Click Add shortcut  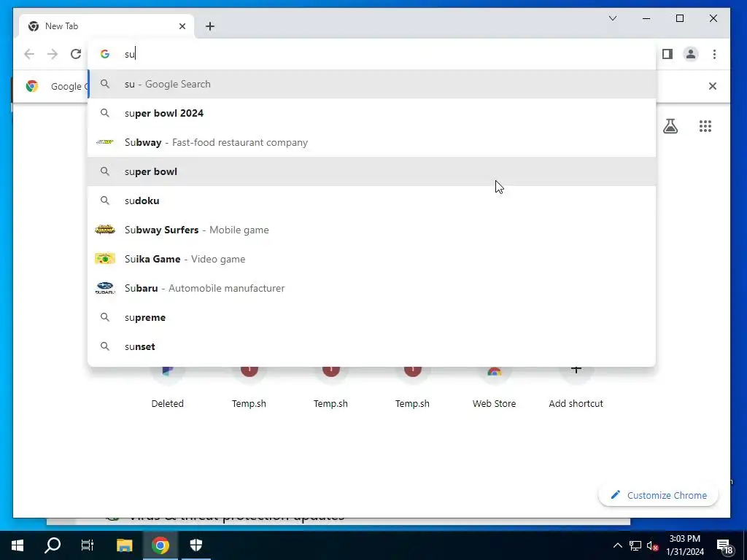[576, 387]
